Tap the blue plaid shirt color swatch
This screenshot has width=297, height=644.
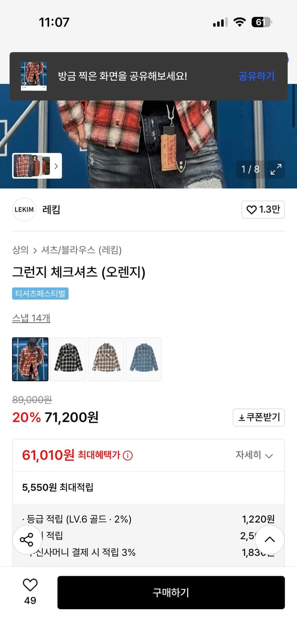click(x=143, y=359)
